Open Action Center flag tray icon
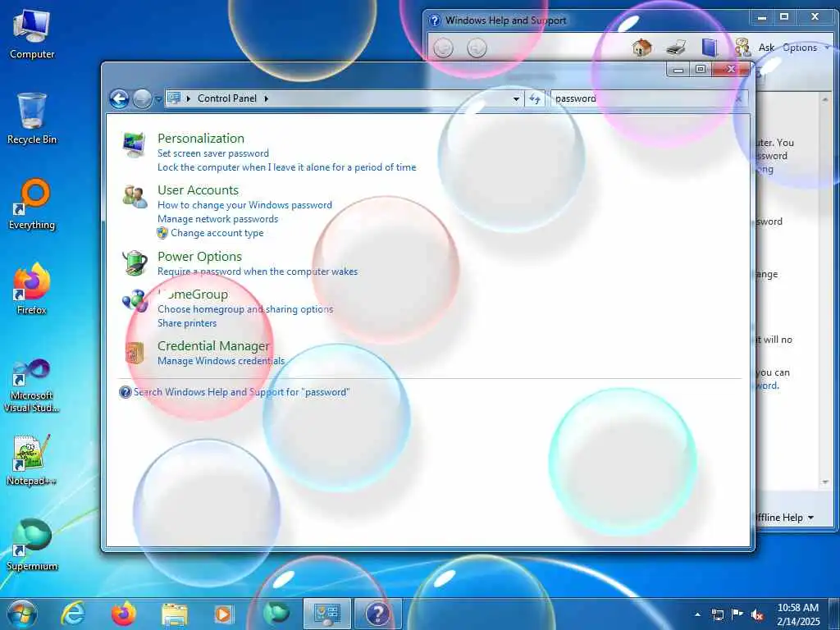 coord(737,614)
